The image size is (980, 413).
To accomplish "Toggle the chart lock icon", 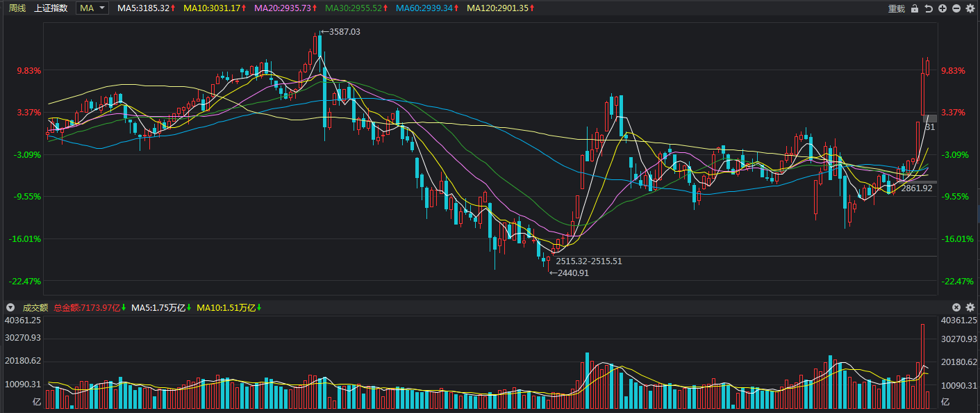I will [x=915, y=8].
